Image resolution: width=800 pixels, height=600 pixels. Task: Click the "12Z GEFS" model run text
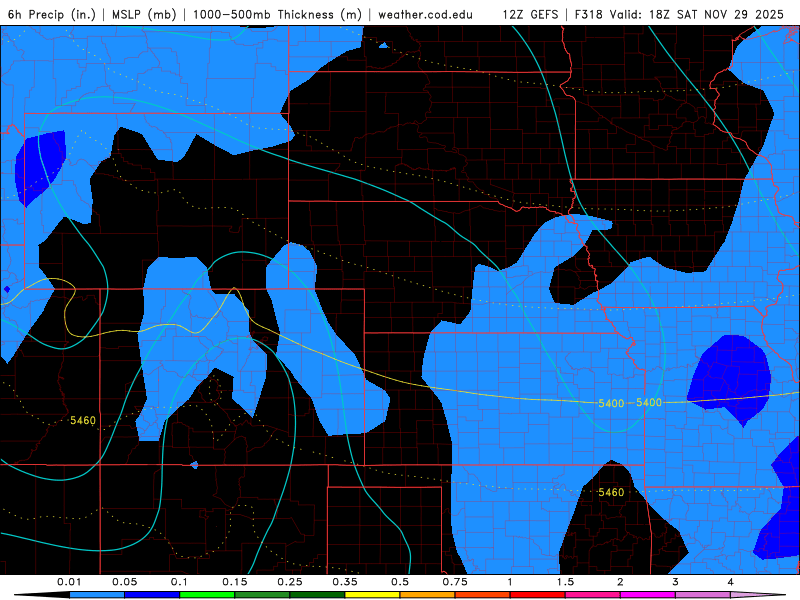coord(530,14)
